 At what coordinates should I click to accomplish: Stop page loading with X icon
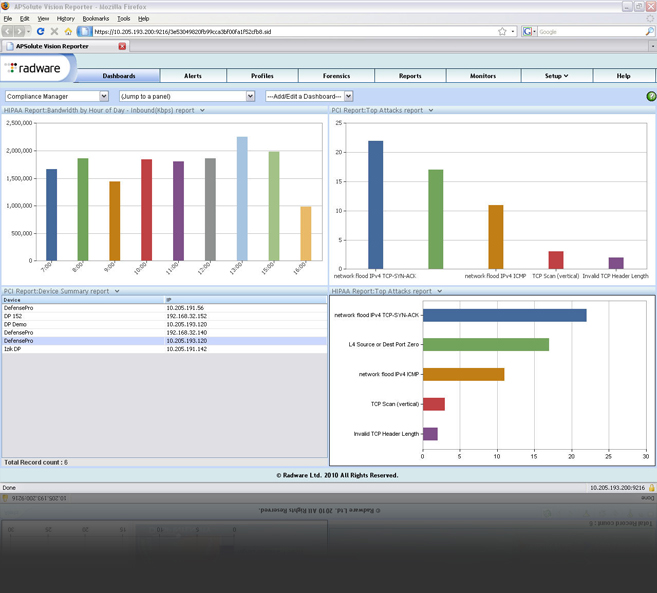54,31
